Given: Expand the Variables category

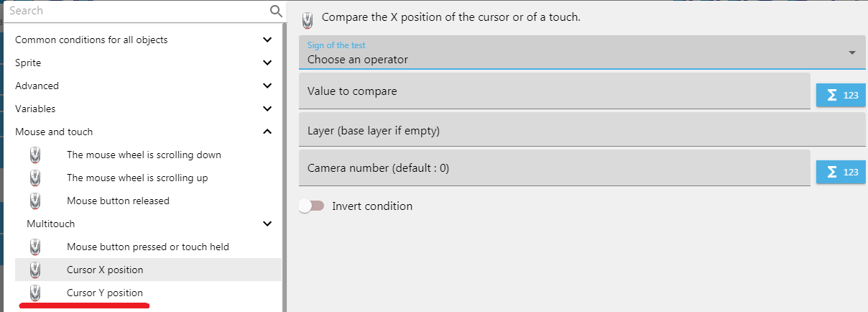Looking at the screenshot, I should (267, 109).
